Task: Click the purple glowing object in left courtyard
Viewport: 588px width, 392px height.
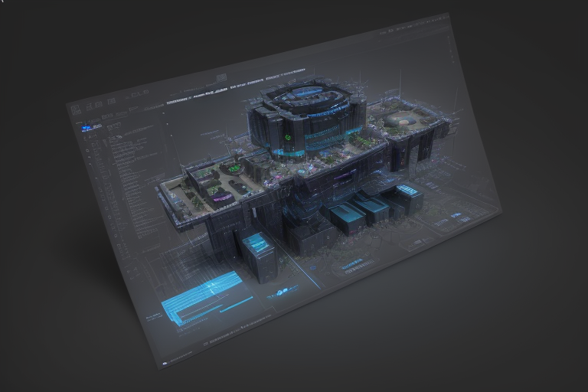Action: (221, 197)
